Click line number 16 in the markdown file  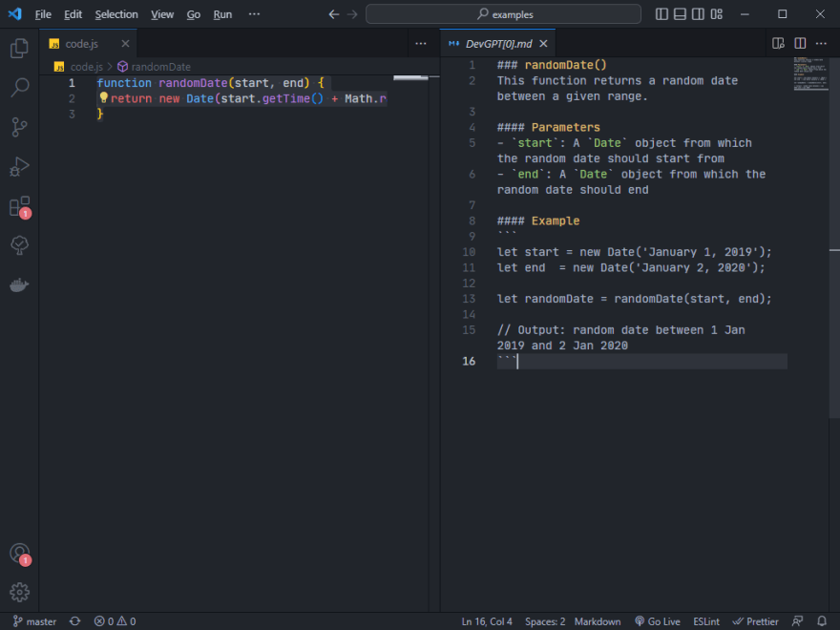(469, 361)
